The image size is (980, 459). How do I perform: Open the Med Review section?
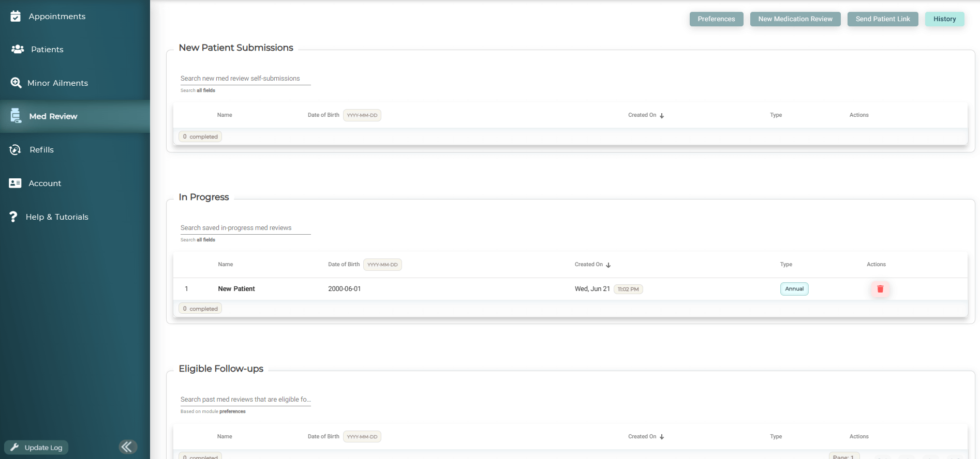pos(53,116)
